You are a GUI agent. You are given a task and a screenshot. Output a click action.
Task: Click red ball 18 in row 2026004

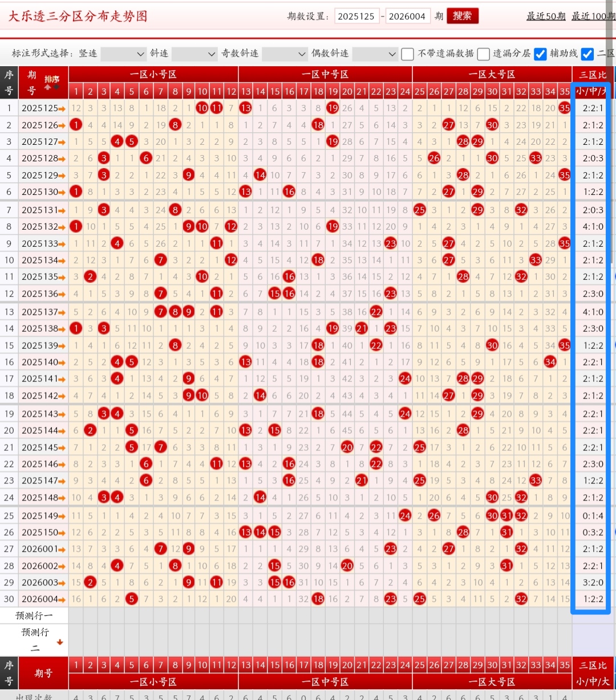[x=318, y=599]
